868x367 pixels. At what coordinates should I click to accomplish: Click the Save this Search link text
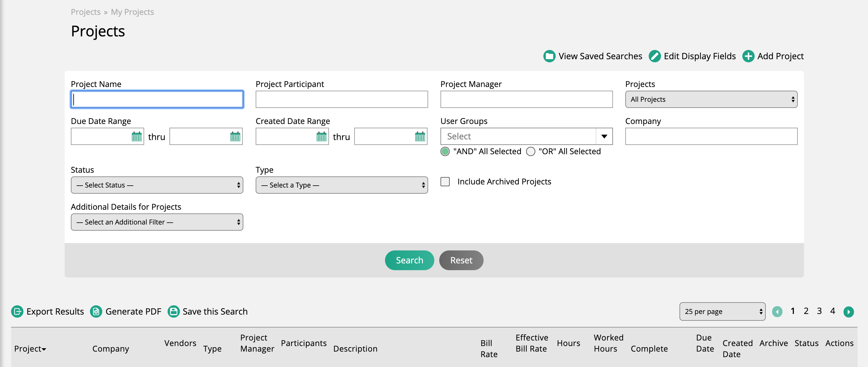pos(215,311)
